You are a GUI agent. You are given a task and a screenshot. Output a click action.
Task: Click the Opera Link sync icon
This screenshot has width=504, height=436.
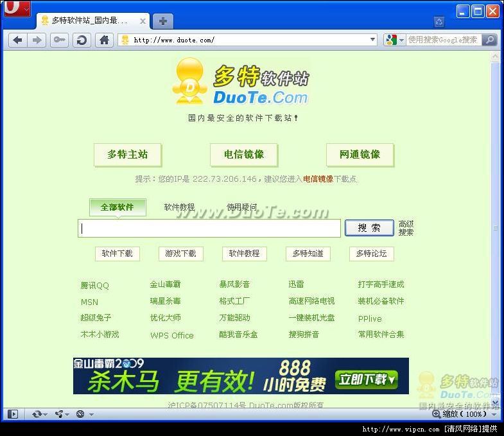point(37,414)
